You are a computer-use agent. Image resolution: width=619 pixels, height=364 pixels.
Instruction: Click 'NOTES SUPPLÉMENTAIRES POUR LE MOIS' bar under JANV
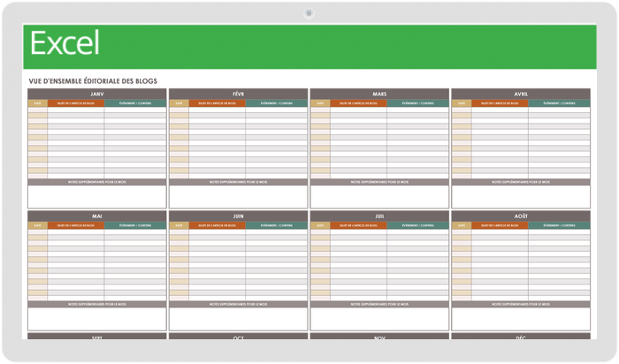[x=97, y=182]
